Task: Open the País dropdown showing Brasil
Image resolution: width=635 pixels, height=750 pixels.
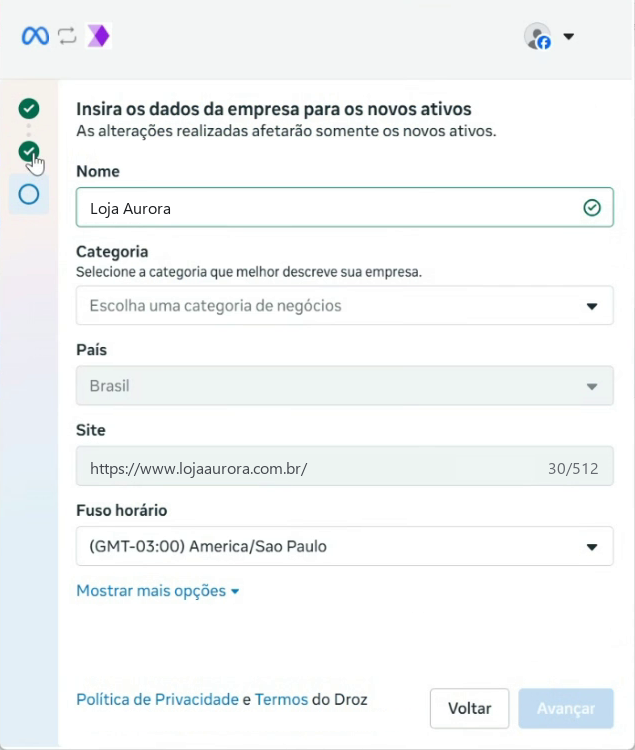Action: (x=344, y=386)
